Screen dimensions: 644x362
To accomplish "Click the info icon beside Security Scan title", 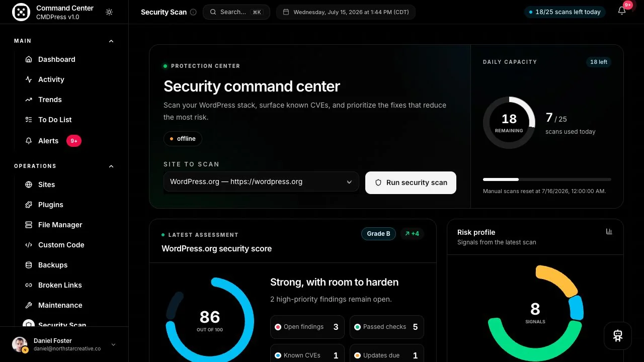I will (x=193, y=12).
